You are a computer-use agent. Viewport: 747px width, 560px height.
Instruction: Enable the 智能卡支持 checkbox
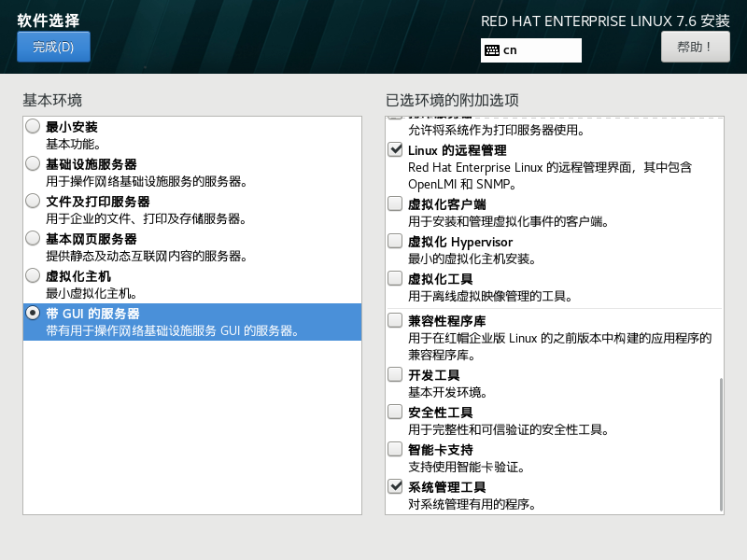[395, 449]
